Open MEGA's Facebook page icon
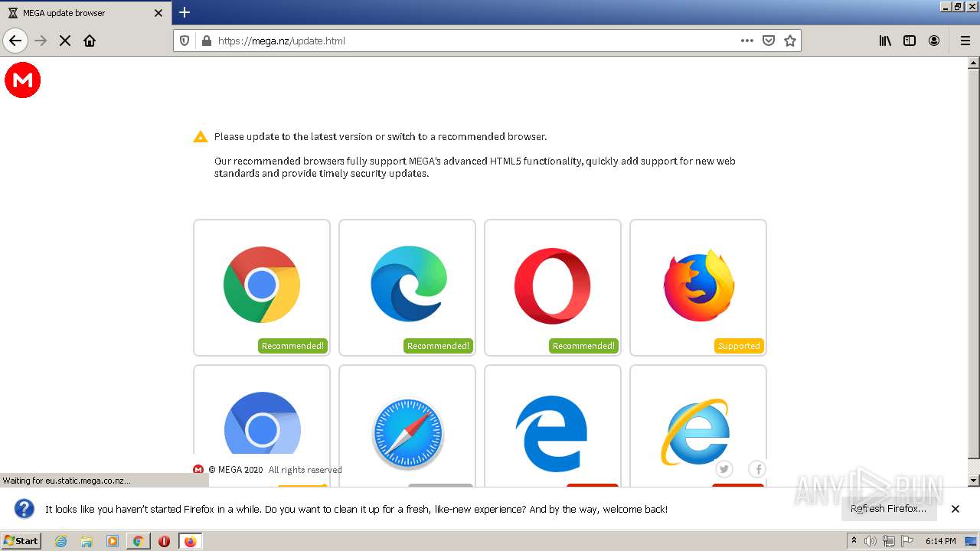 pyautogui.click(x=757, y=469)
